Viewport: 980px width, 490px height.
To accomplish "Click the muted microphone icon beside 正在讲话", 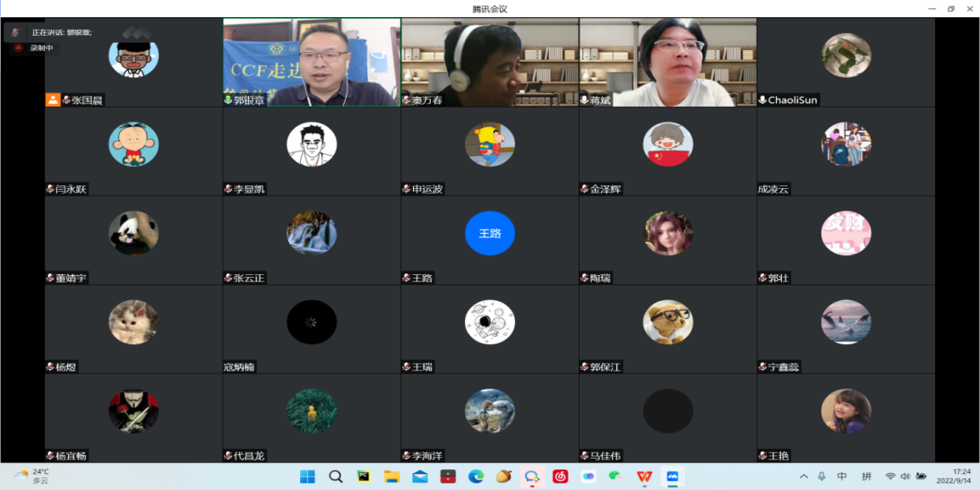I will (15, 32).
